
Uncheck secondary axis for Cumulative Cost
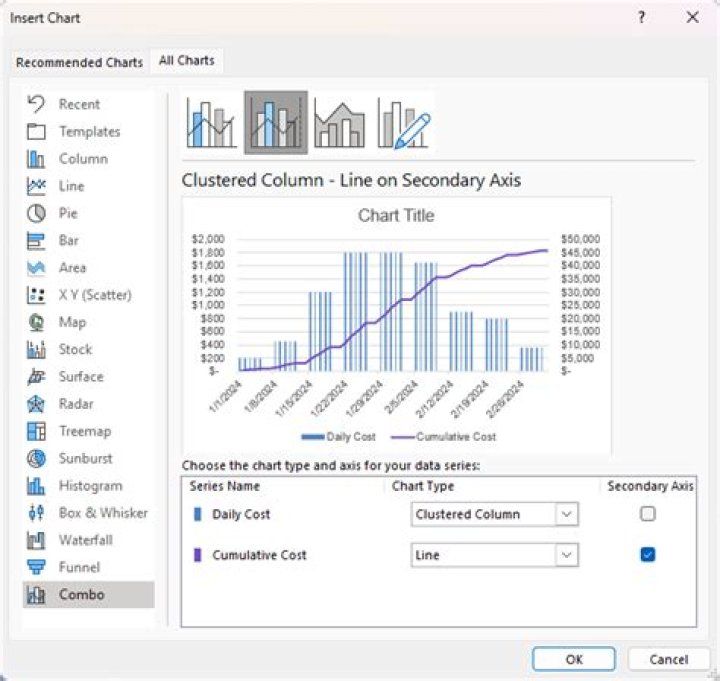tap(647, 554)
